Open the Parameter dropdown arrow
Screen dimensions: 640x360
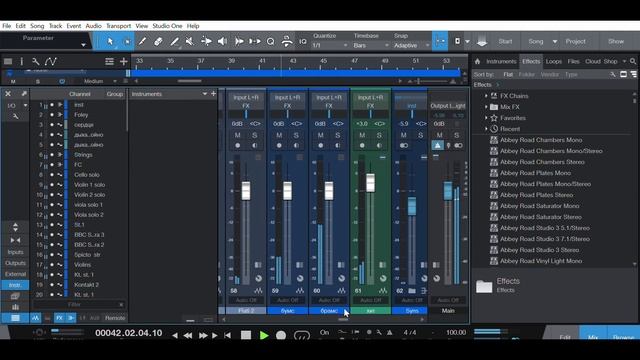point(83,45)
